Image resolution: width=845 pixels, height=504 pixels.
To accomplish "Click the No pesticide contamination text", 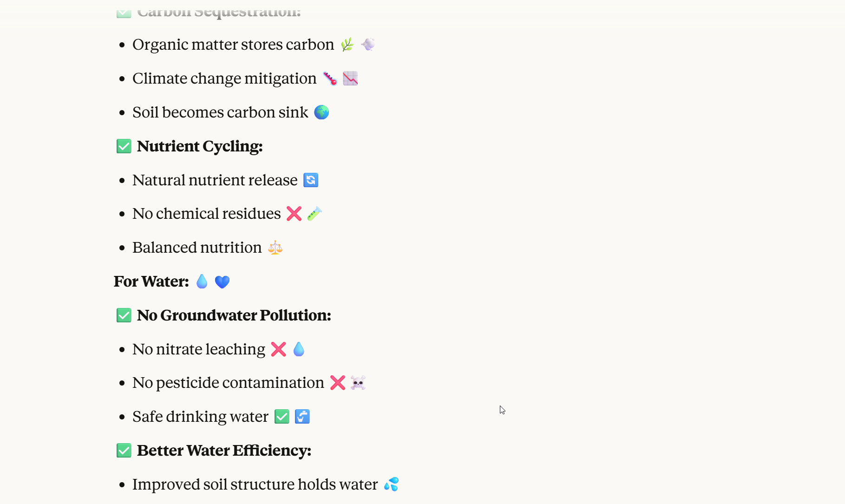I will point(228,383).
